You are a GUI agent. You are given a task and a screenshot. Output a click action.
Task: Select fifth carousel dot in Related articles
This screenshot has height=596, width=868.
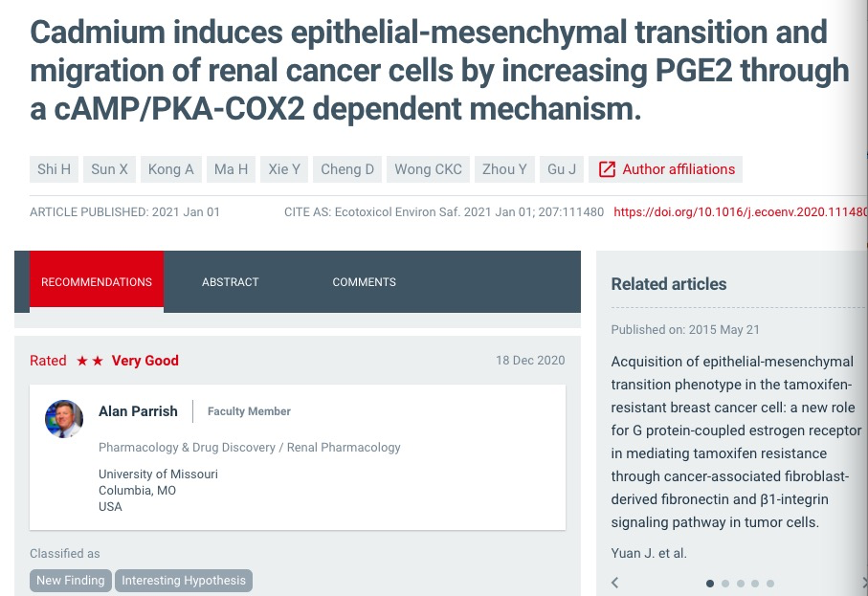click(x=770, y=584)
